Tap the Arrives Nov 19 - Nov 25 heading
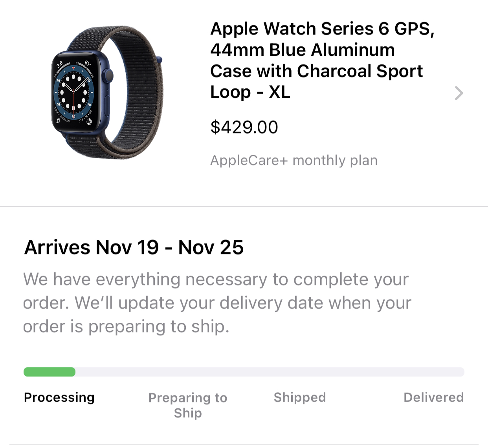This screenshot has width=488, height=448. [134, 247]
